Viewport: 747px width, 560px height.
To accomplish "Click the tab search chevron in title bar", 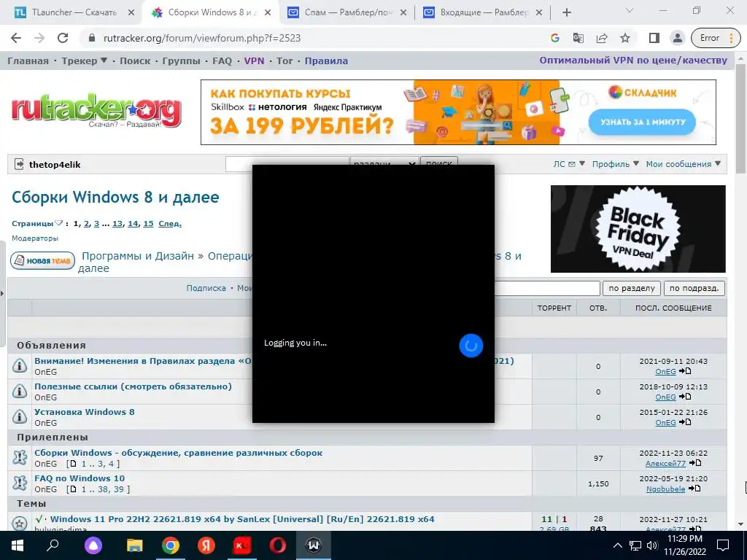I will coord(629,10).
